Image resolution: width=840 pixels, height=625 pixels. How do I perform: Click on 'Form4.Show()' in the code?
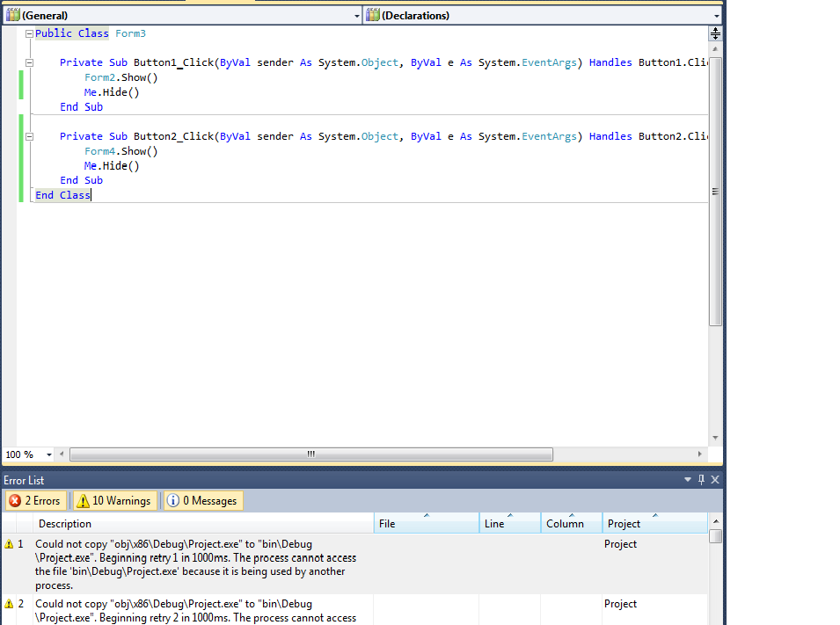[121, 151]
